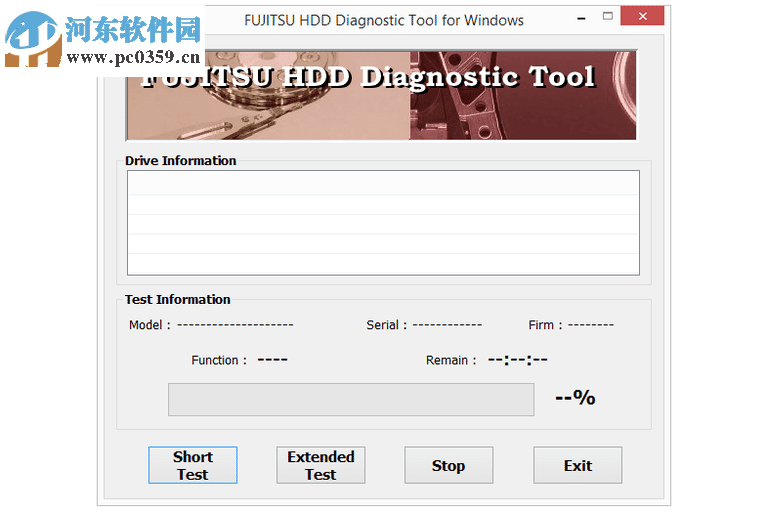Click the Function label

[219, 360]
